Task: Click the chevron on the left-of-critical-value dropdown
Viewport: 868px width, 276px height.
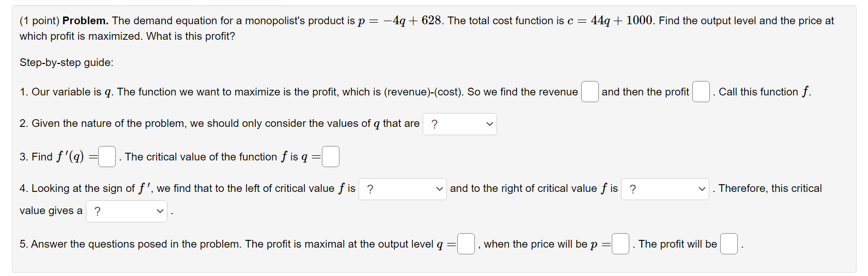Action: click(x=440, y=189)
